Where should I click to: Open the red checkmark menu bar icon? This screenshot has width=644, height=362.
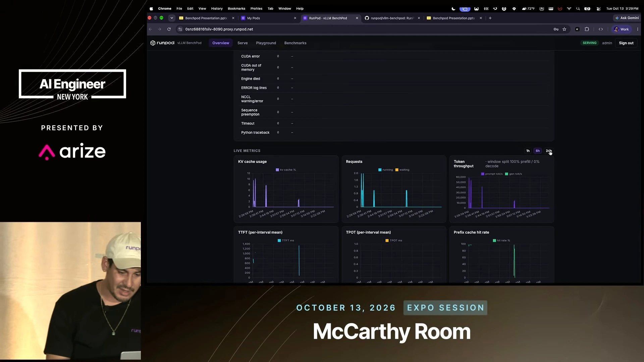pos(560,9)
